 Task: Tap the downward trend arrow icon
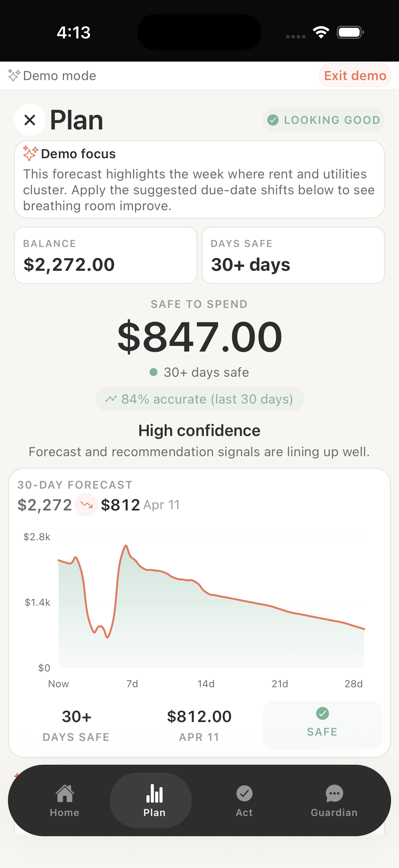click(86, 505)
